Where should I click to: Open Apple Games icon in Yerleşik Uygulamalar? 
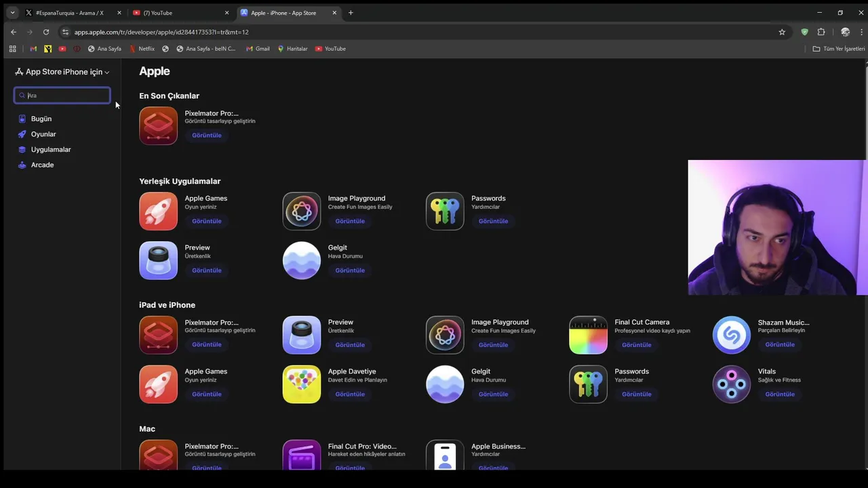coord(158,211)
